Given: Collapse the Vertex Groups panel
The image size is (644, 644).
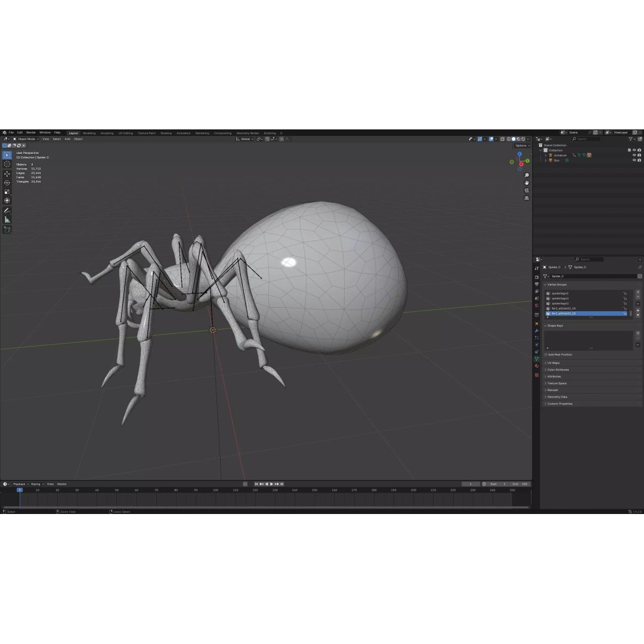Looking at the screenshot, I should pyautogui.click(x=555, y=284).
